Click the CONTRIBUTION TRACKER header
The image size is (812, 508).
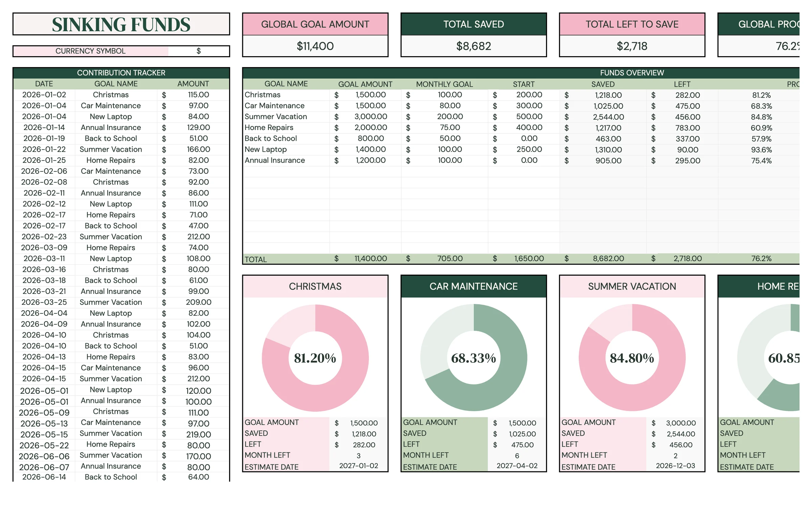coord(121,73)
